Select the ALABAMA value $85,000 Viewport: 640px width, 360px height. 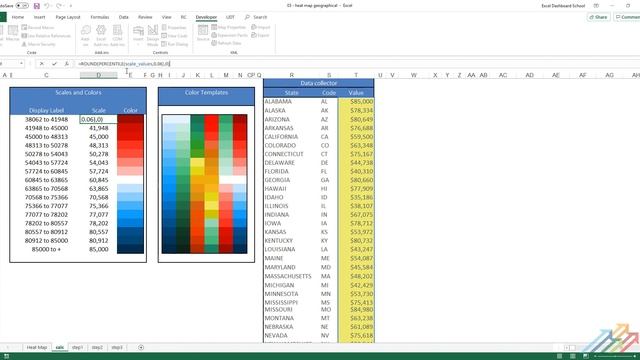356,102
